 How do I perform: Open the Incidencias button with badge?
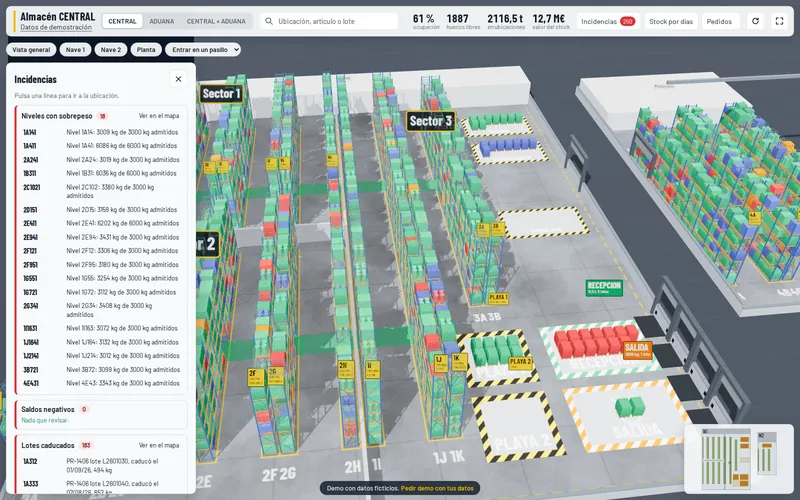[x=607, y=21]
